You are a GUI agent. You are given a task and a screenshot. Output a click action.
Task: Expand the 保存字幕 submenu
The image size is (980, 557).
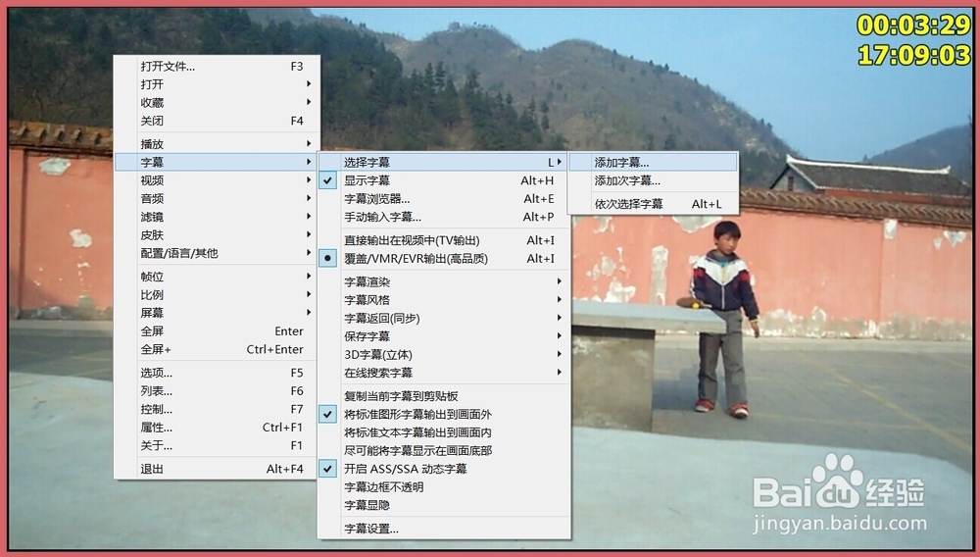[444, 336]
